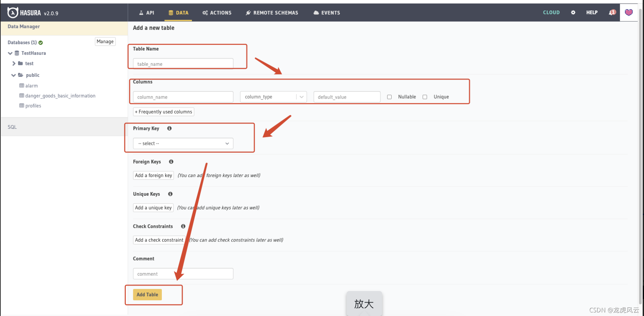Click Add a unique key button
This screenshot has width=644, height=316.
(153, 207)
